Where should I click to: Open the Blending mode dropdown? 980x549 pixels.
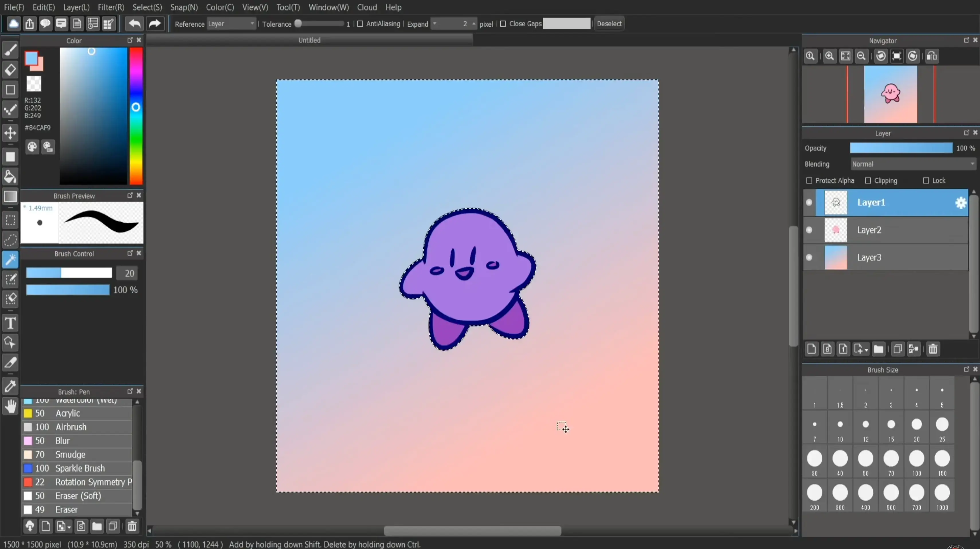pos(913,164)
